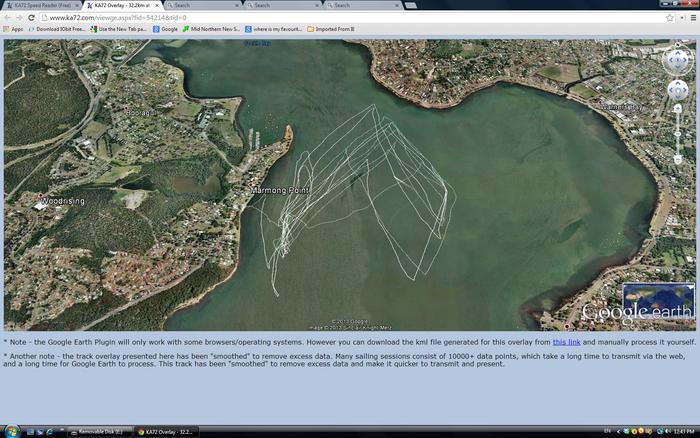This screenshot has height=438, width=700.
Task: Click the browser back arrow
Action: 8,17
